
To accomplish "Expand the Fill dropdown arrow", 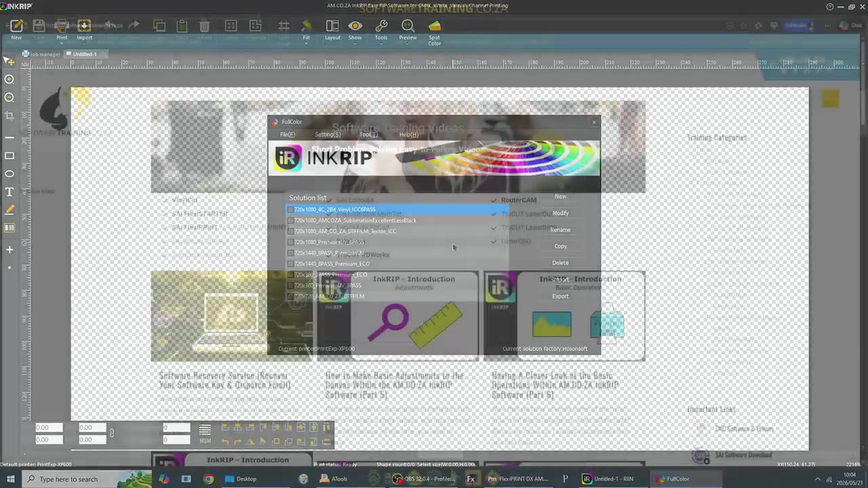I will [307, 44].
